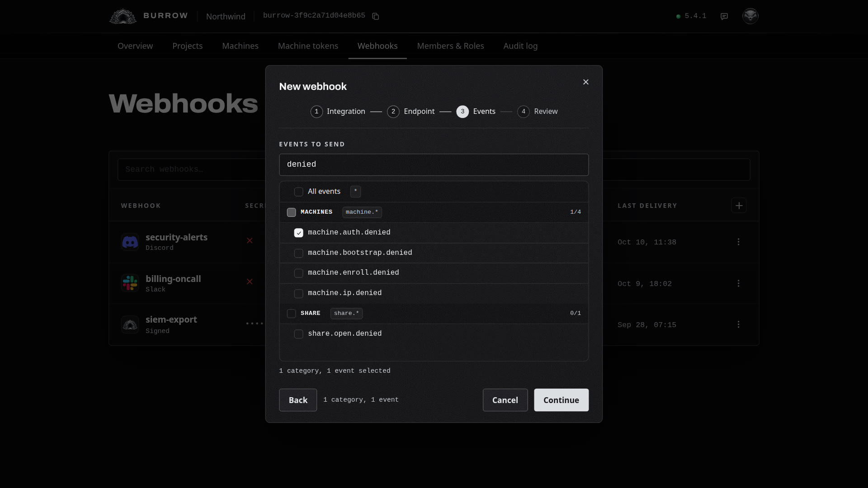The image size is (868, 488).
Task: Go to the Machines tab
Action: tap(241, 46)
